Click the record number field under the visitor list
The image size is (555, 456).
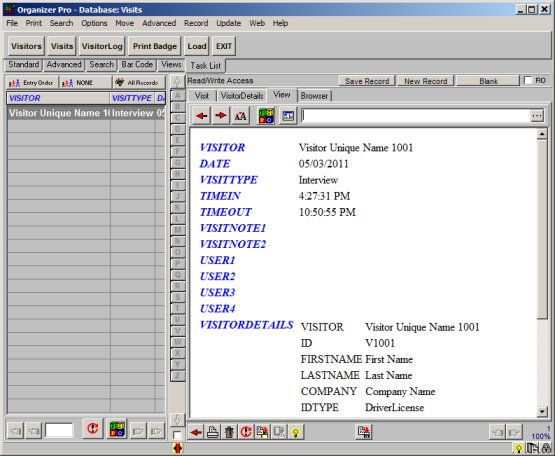click(59, 431)
